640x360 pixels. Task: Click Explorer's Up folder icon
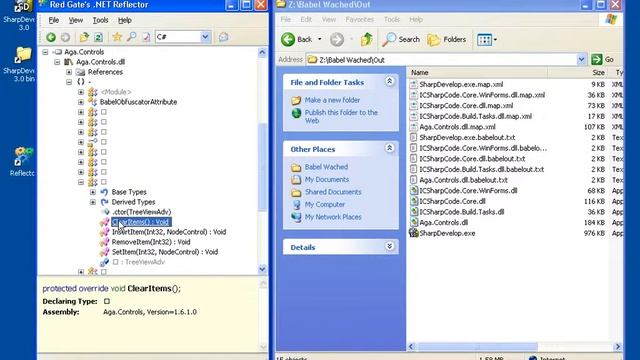pos(367,39)
